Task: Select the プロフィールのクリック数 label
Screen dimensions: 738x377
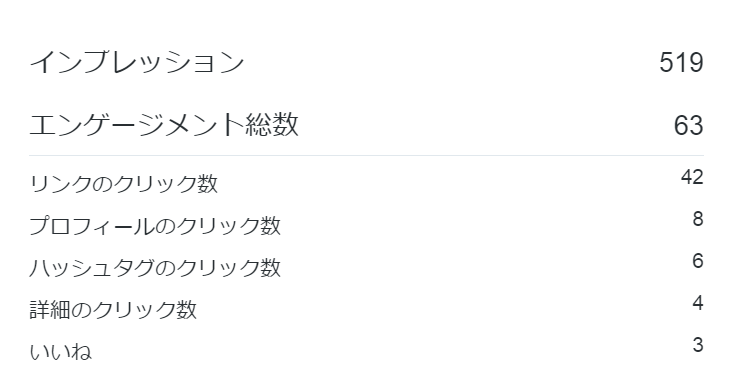Action: (x=155, y=226)
